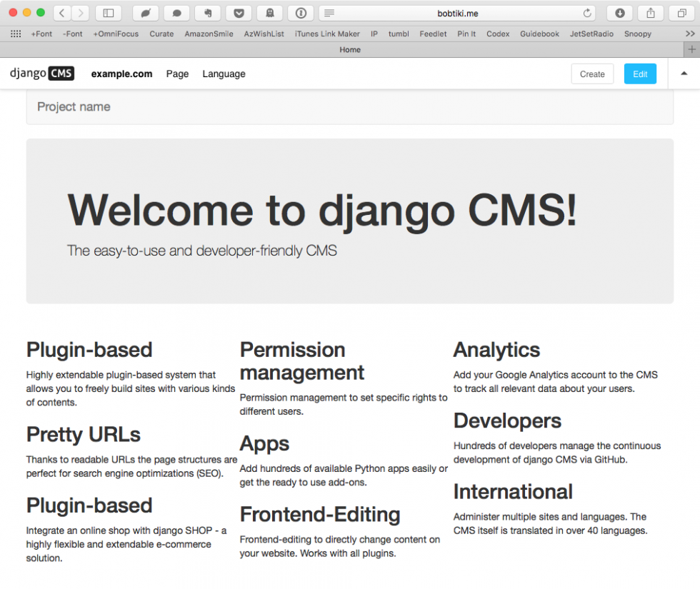The image size is (700, 589).
Task: Click the bobtiki.me address field
Action: tap(458, 14)
